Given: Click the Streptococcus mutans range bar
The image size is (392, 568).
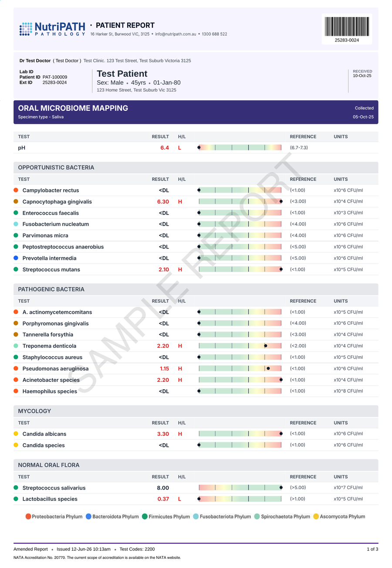Looking at the screenshot, I should click(x=240, y=269).
